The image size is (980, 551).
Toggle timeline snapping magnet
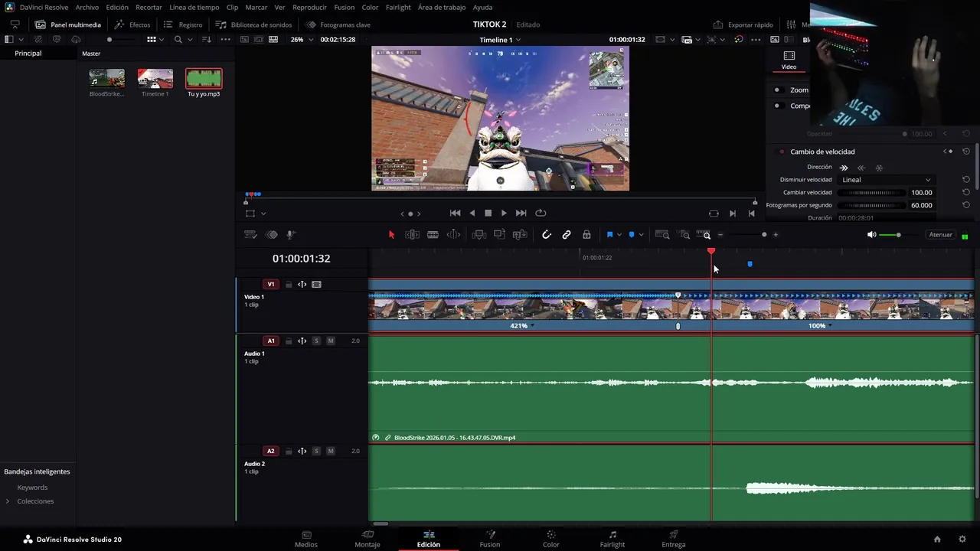547,235
